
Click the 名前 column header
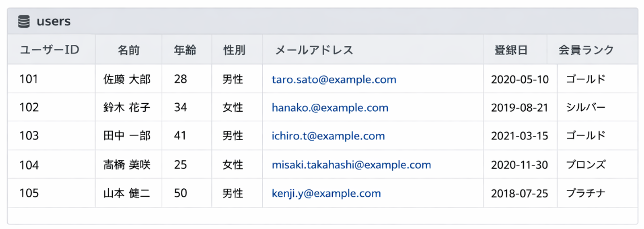(x=129, y=50)
